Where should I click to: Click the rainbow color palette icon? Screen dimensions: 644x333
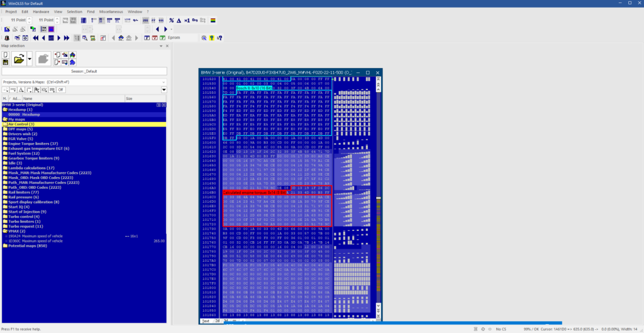click(x=213, y=20)
